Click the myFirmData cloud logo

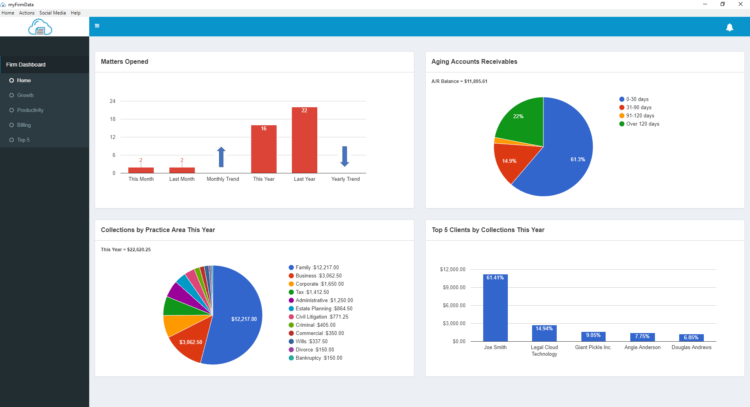pyautogui.click(x=42, y=28)
